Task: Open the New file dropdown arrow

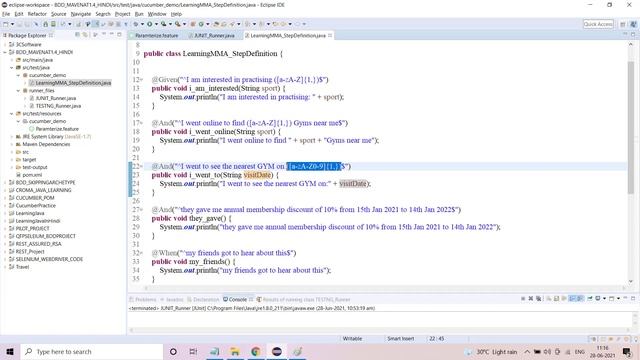Action: coord(12,24)
